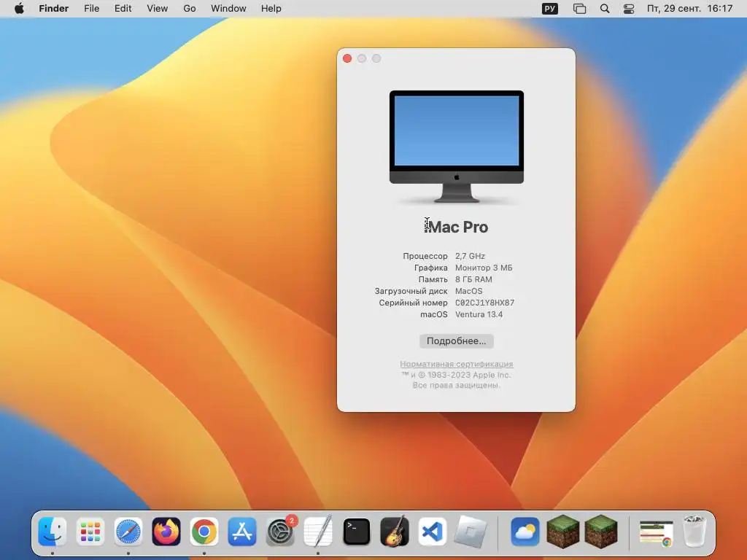Click the grey zoom button of the About window

[x=376, y=58]
